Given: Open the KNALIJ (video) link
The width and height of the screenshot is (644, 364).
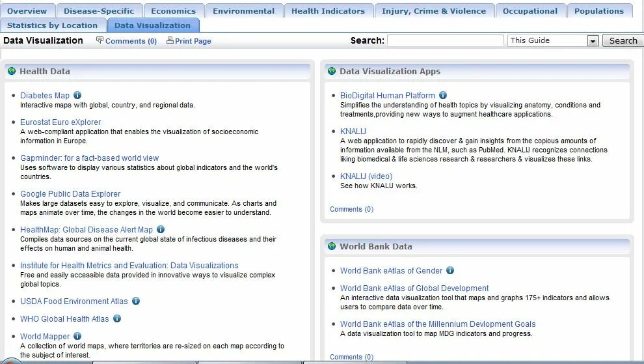Looking at the screenshot, I should click(366, 176).
